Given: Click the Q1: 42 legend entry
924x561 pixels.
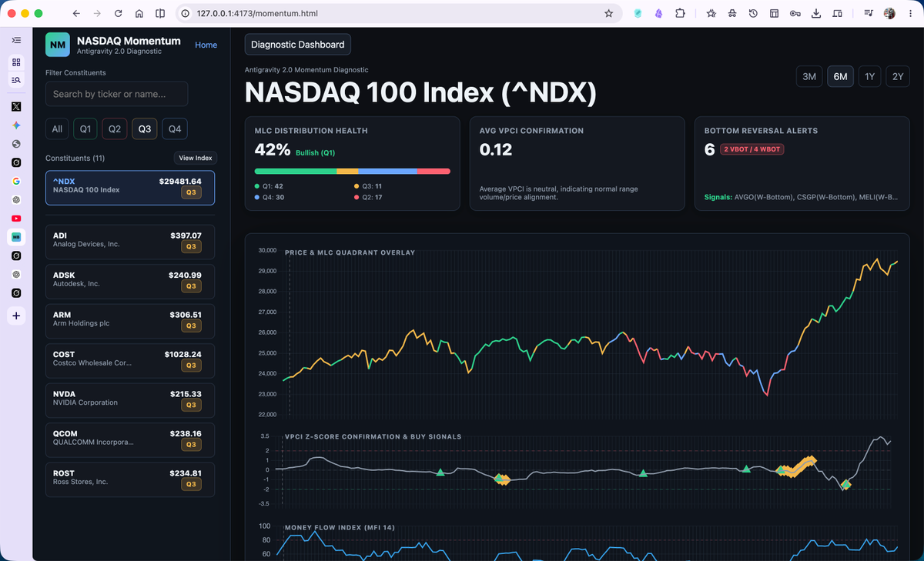Looking at the screenshot, I should point(269,186).
